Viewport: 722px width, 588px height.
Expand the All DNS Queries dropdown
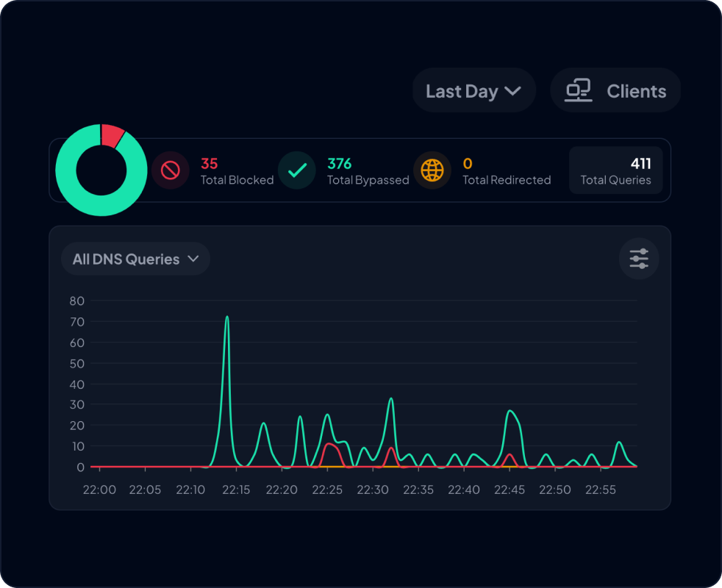pos(135,259)
